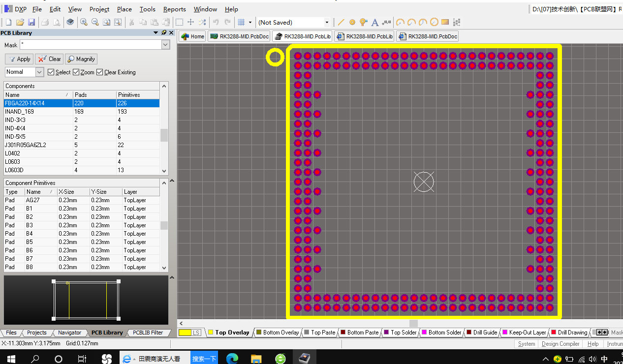Select INAND_169 component row
623x364 pixels.
82,112
